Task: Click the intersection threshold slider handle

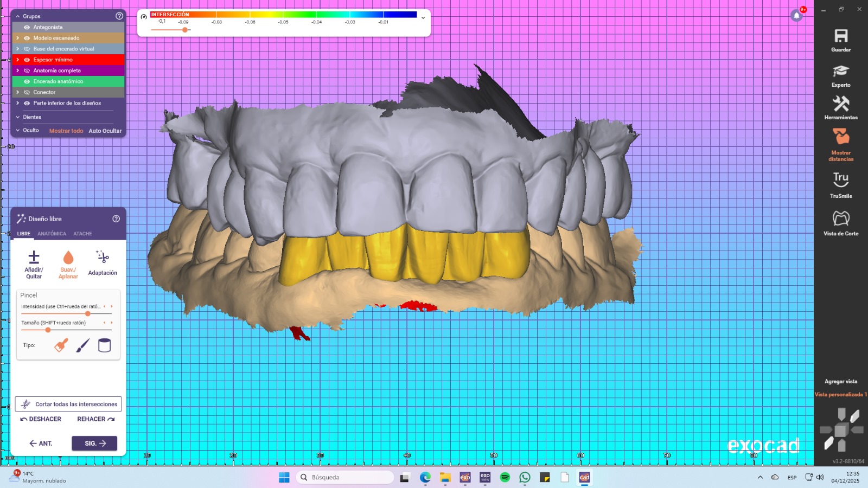Action: [x=185, y=30]
